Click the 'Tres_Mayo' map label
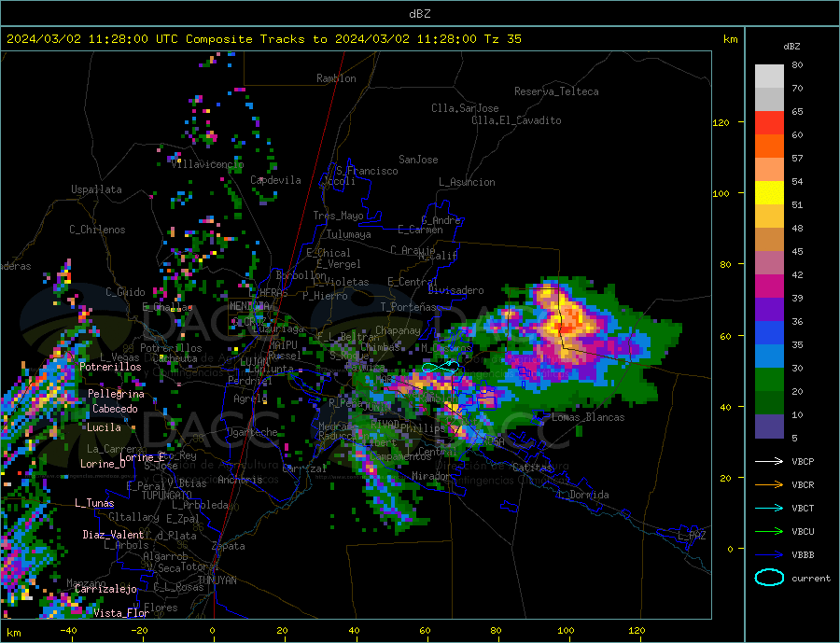840x643 pixels. pyautogui.click(x=338, y=216)
